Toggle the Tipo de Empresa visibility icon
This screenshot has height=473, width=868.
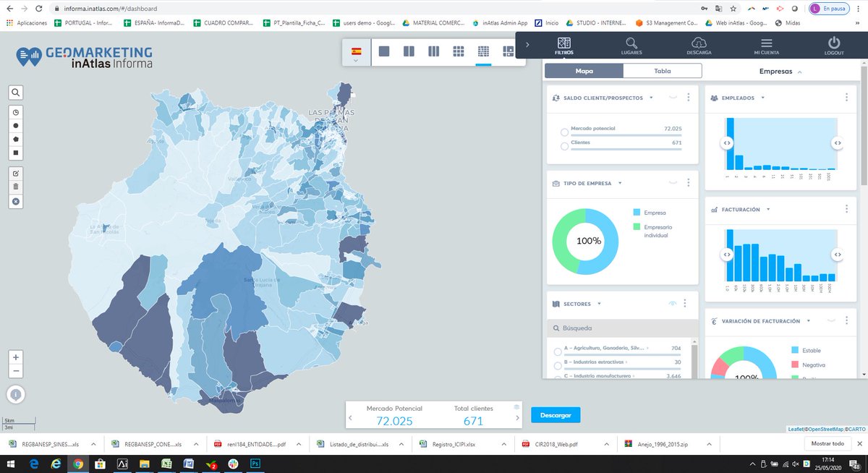coord(673,183)
